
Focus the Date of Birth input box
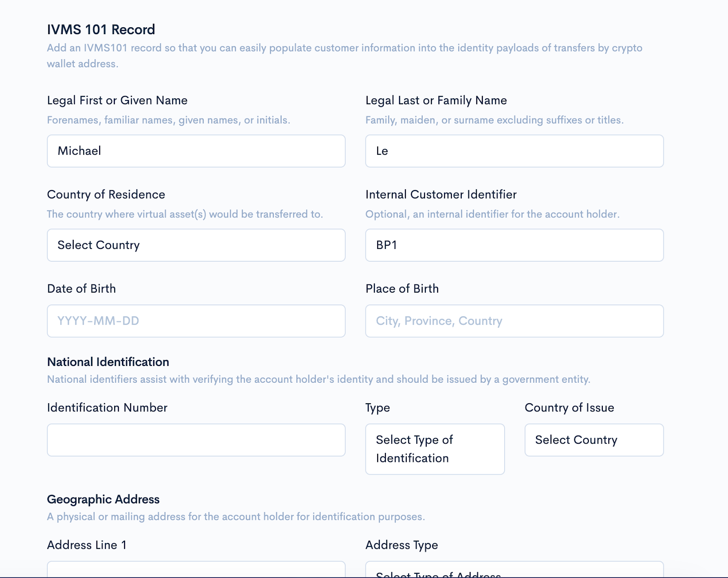click(x=196, y=321)
